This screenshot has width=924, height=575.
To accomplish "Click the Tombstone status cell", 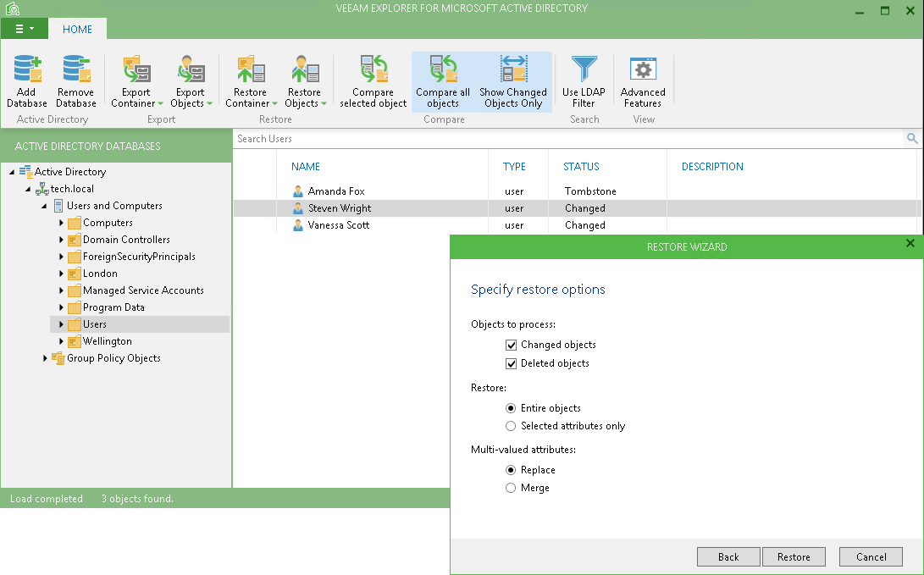I will 590,191.
